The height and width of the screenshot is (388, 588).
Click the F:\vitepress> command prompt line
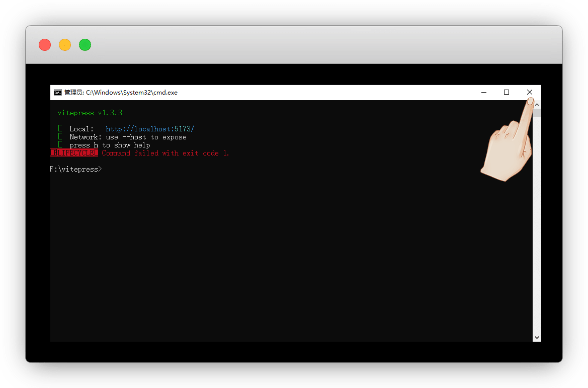coord(76,170)
